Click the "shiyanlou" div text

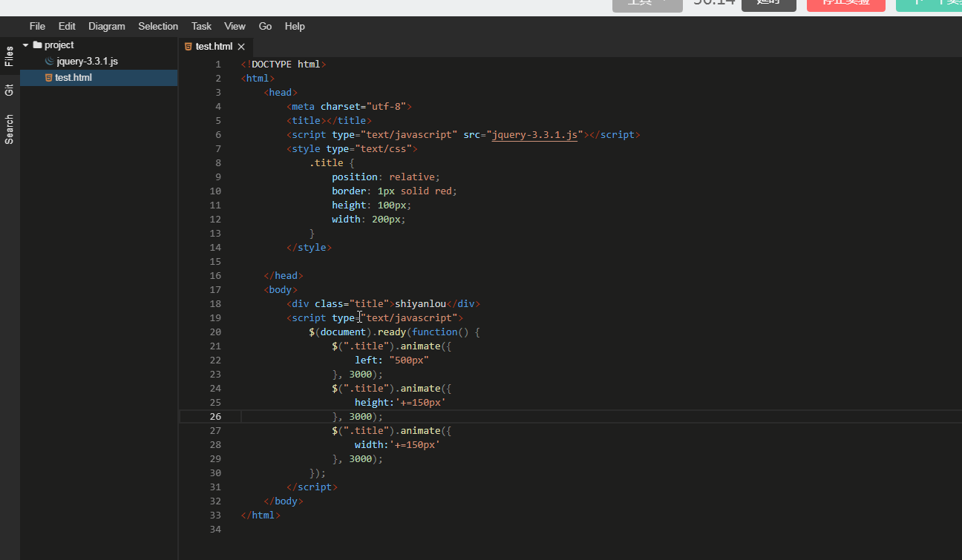[420, 304]
